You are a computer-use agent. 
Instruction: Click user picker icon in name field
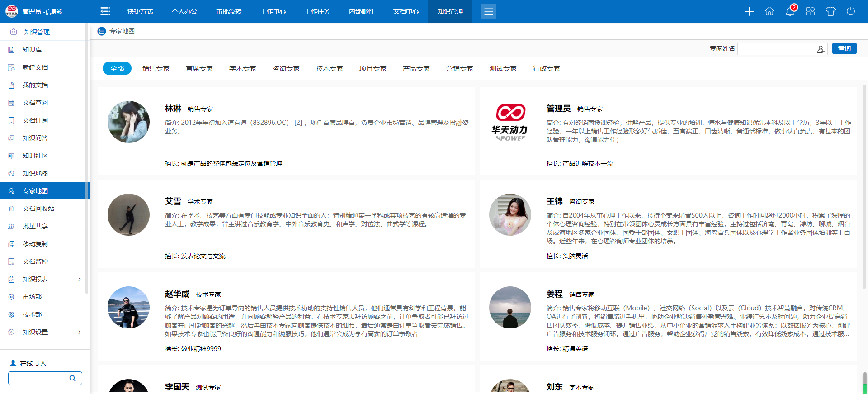tap(821, 49)
